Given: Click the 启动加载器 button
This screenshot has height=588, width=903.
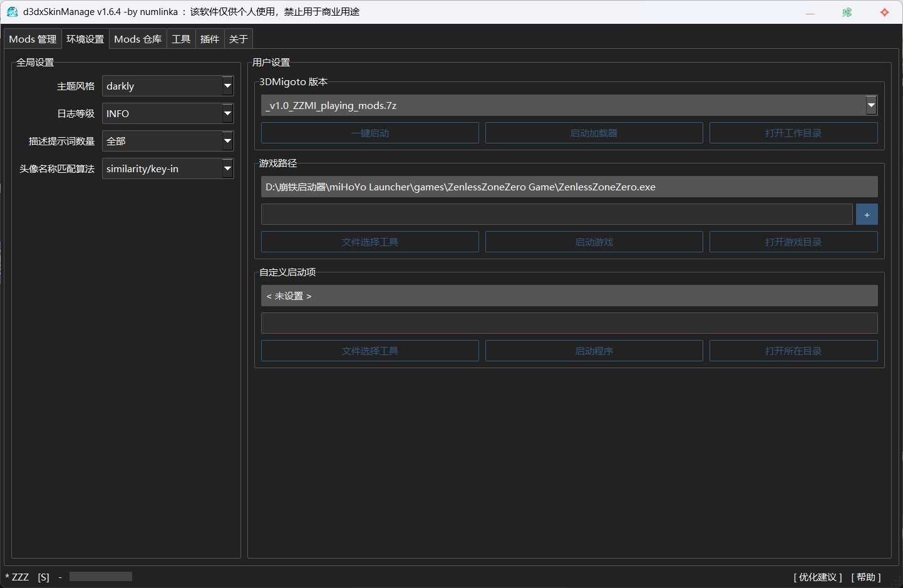Looking at the screenshot, I should pos(594,133).
